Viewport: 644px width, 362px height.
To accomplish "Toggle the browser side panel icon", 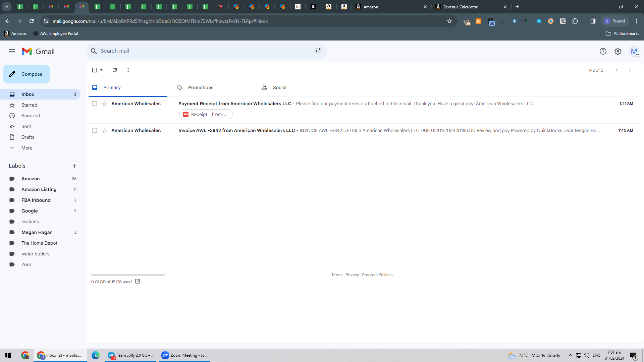I will pos(593,21).
